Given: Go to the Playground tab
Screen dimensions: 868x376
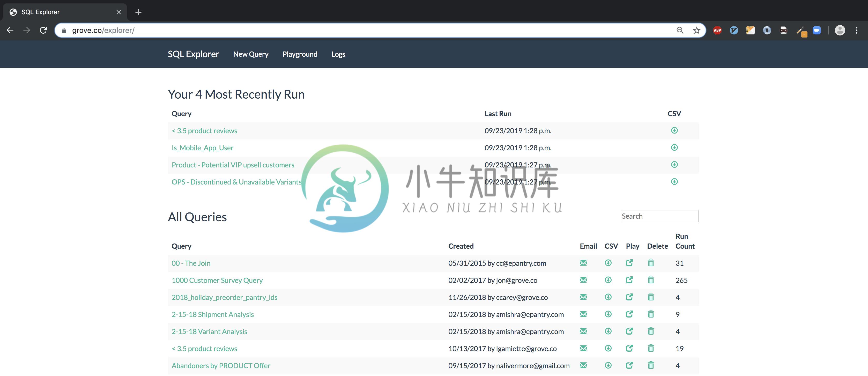Looking at the screenshot, I should coord(300,54).
